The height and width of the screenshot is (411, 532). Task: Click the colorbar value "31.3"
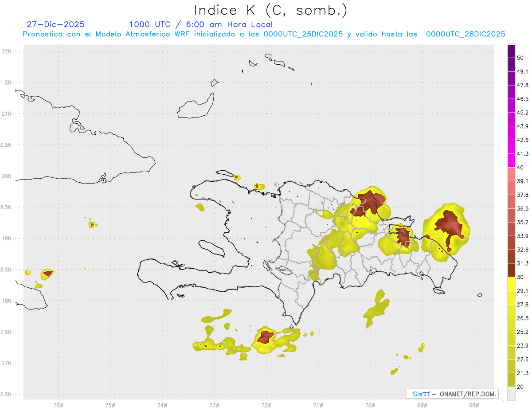coord(523,263)
